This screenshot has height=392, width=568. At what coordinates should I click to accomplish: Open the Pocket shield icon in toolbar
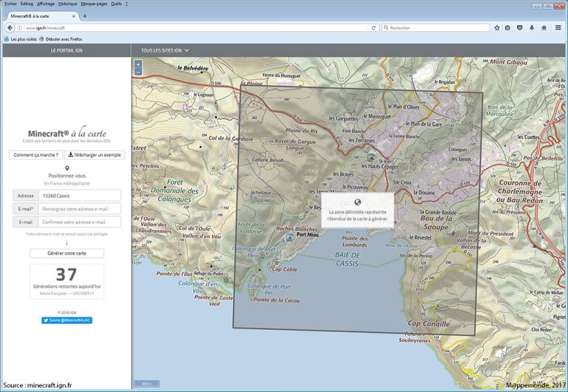(520, 27)
